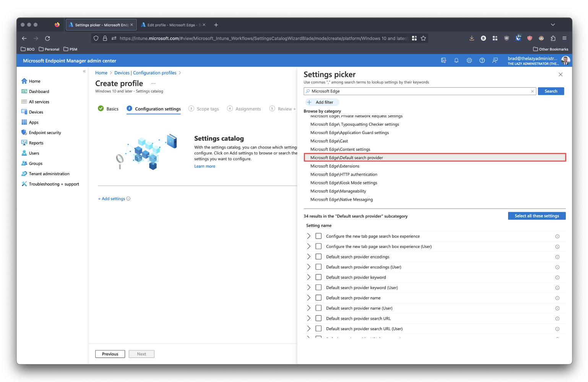Expand Default search provider encodings row
Image resolution: width=588 pixels, height=382 pixels.
tap(309, 257)
